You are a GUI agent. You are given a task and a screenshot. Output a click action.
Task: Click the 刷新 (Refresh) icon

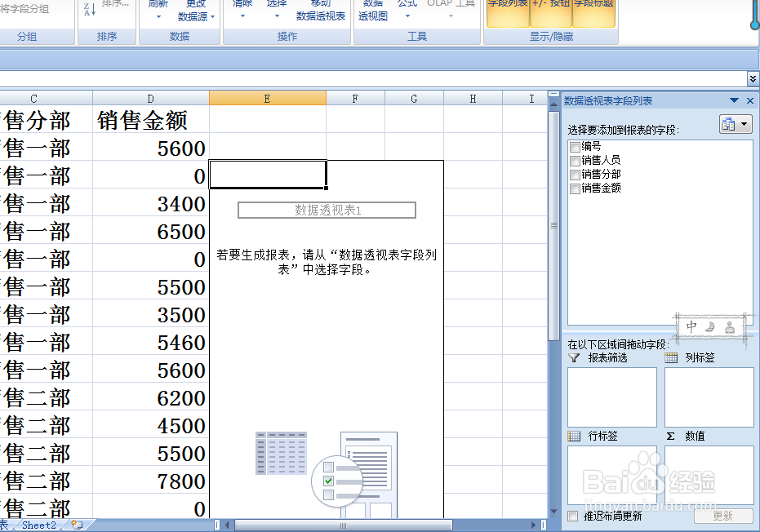pyautogui.click(x=158, y=7)
